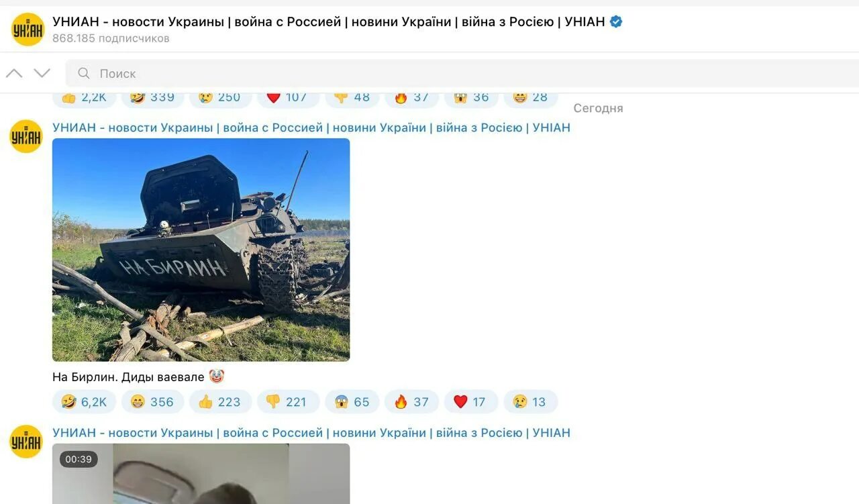Click the UNIAN channel avatar in header
The height and width of the screenshot is (504, 859).
(x=28, y=30)
